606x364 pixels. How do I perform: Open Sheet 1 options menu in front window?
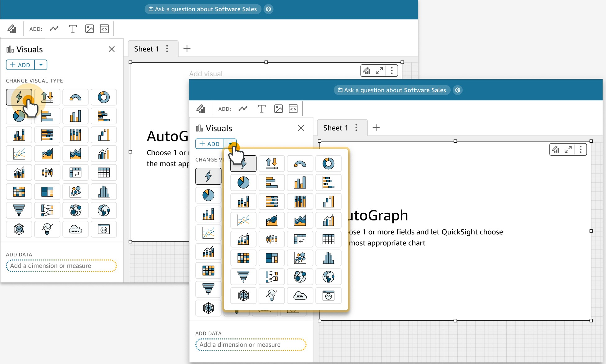(x=356, y=127)
